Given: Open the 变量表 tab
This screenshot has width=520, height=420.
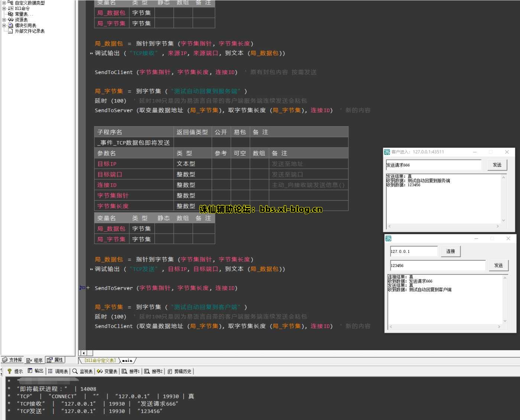Looking at the screenshot, I should (x=107, y=371).
